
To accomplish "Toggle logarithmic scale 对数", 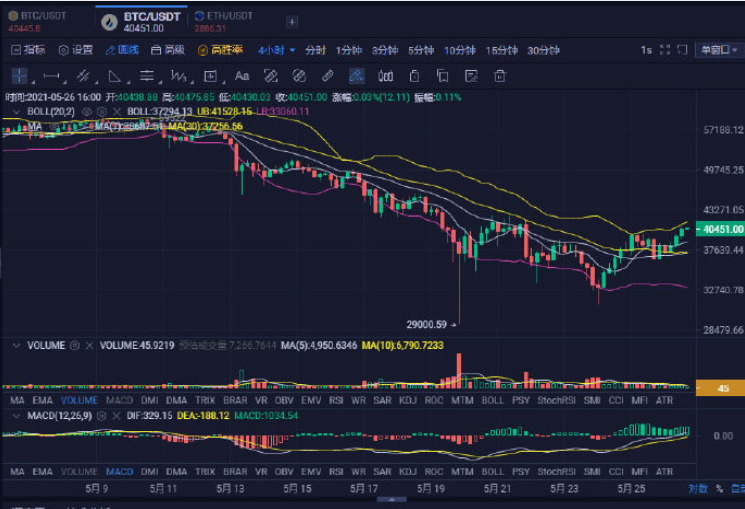I will click(x=698, y=489).
